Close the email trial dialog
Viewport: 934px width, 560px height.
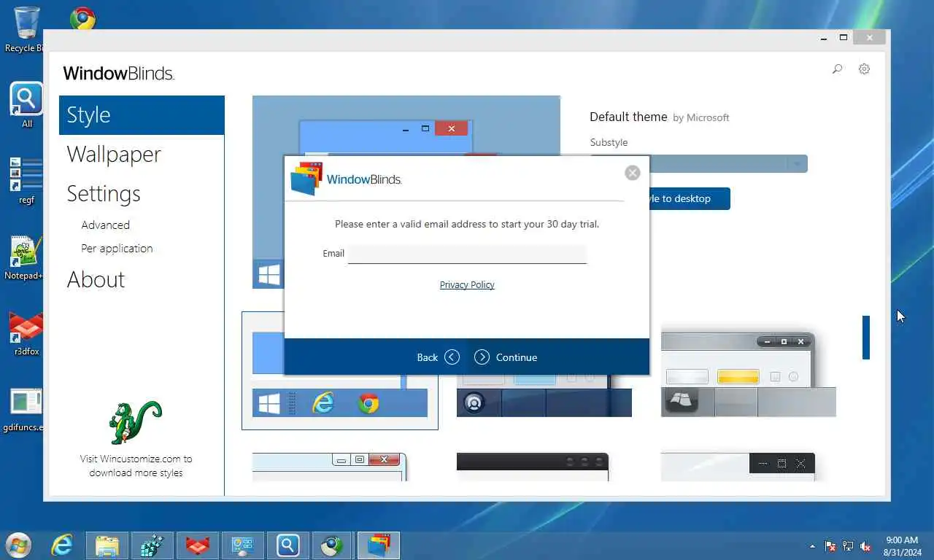coord(633,173)
